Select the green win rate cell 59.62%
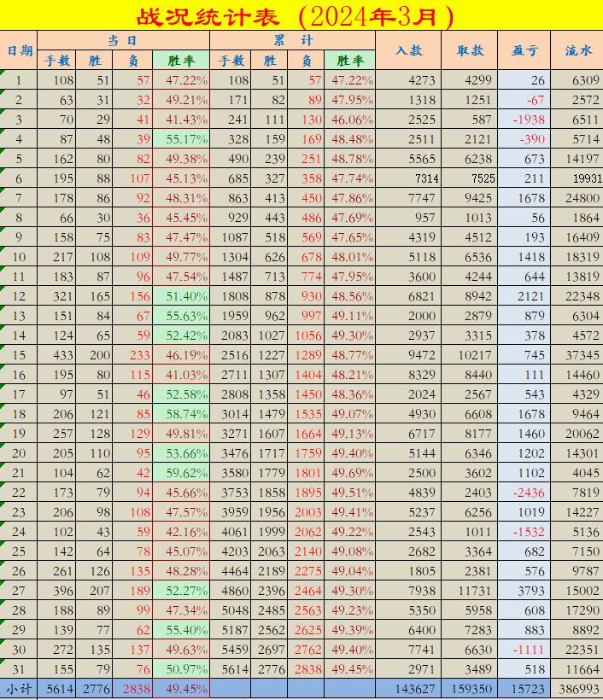The width and height of the screenshot is (603, 700). point(181,473)
